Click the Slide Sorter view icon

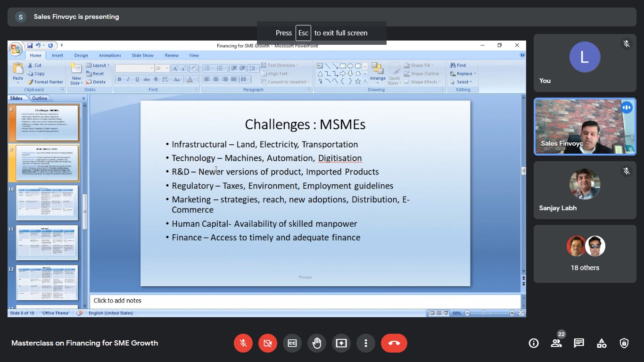439,313
